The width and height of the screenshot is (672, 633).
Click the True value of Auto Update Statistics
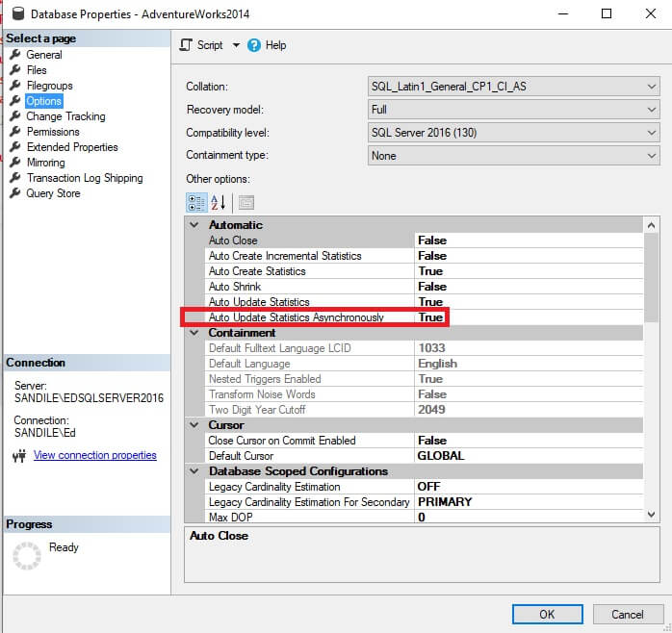tap(430, 302)
